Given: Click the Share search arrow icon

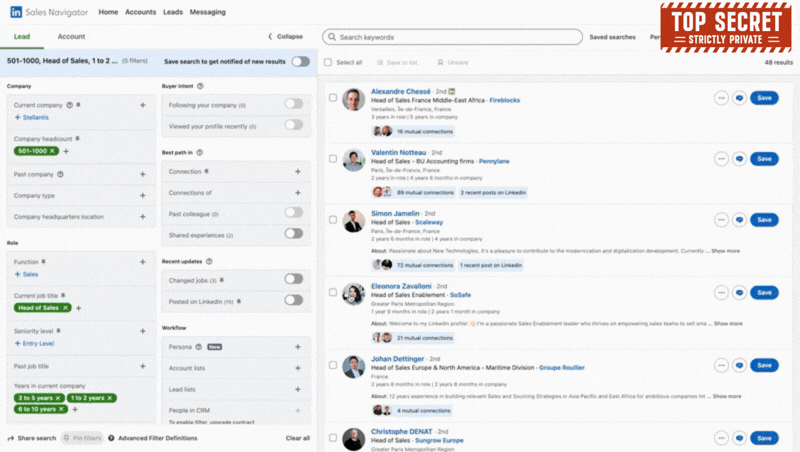Looking at the screenshot, I should coord(11,438).
